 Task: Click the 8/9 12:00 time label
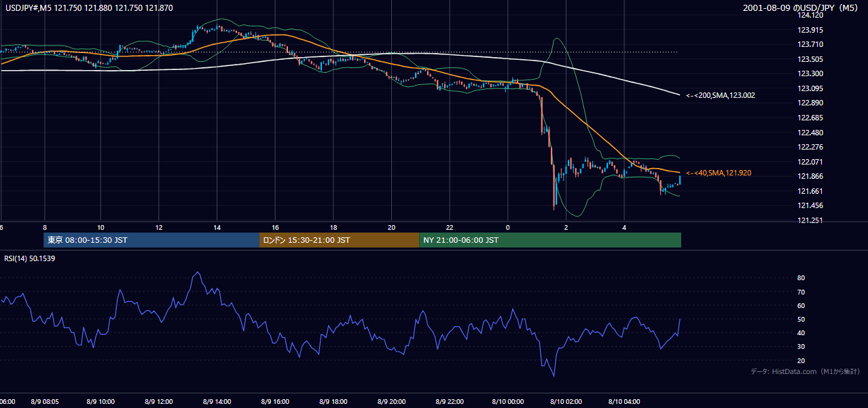[160, 401]
